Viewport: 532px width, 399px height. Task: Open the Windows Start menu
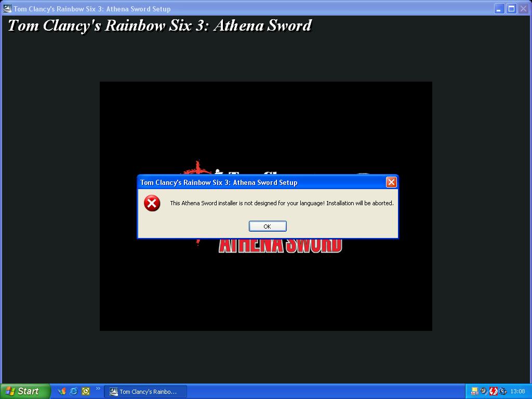coord(24,391)
